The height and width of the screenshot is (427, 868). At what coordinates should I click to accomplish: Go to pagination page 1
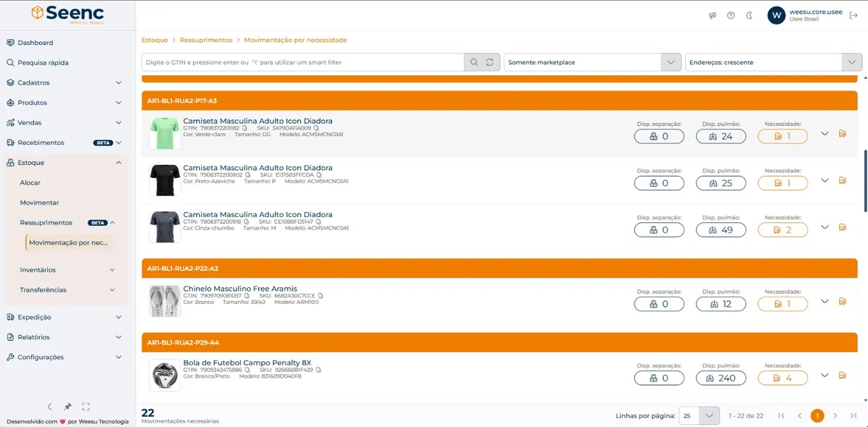coord(817,415)
